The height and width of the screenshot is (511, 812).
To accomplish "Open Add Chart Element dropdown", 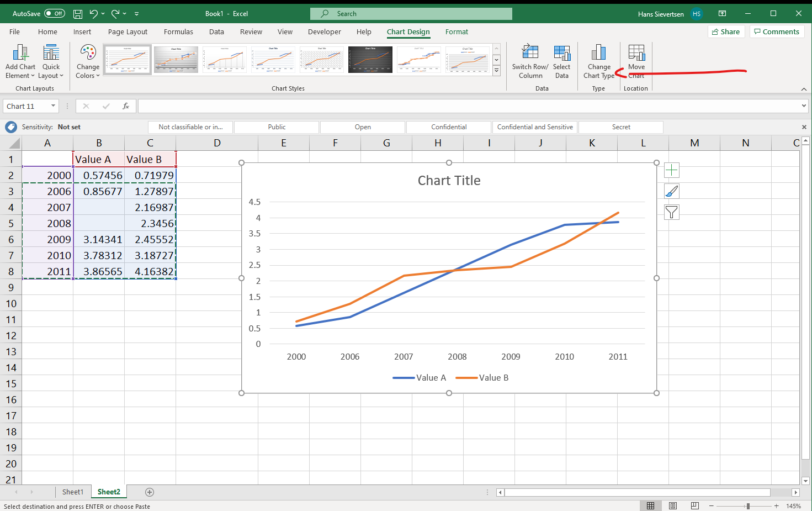I will pos(20,62).
